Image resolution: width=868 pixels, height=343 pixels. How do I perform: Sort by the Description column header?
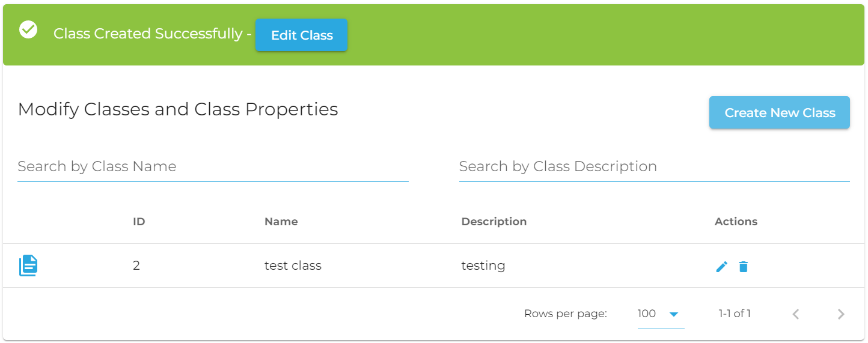click(494, 222)
